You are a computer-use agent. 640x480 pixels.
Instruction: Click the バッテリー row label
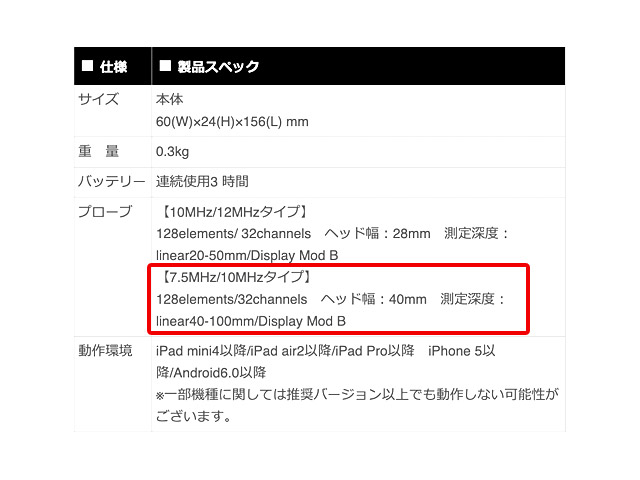point(111,182)
